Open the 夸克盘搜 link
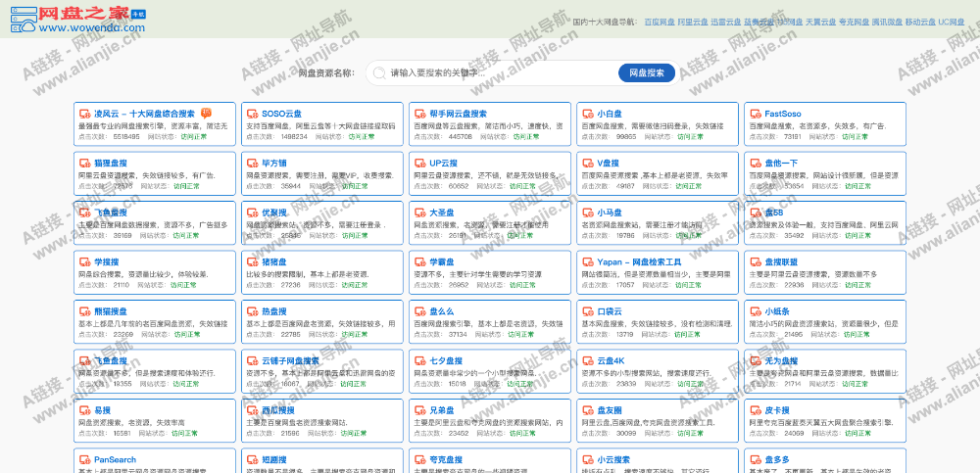 [446, 460]
